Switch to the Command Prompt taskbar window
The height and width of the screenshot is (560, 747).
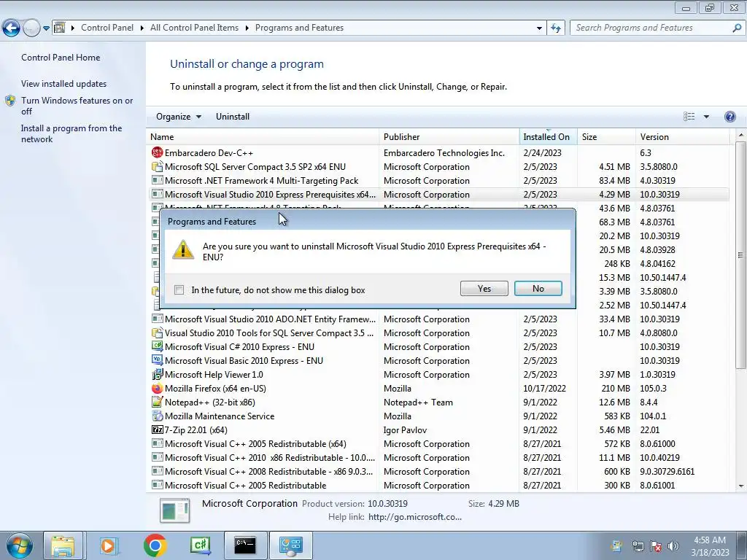pyautogui.click(x=245, y=545)
